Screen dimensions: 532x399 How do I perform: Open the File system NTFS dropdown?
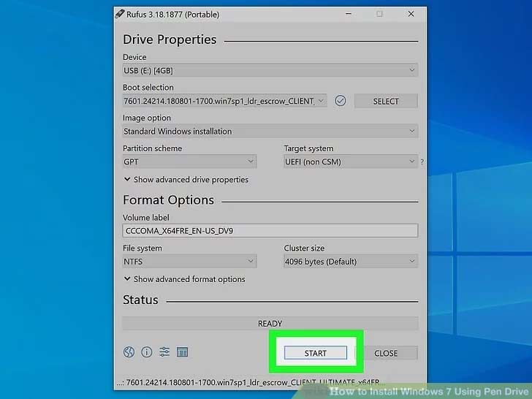point(189,262)
